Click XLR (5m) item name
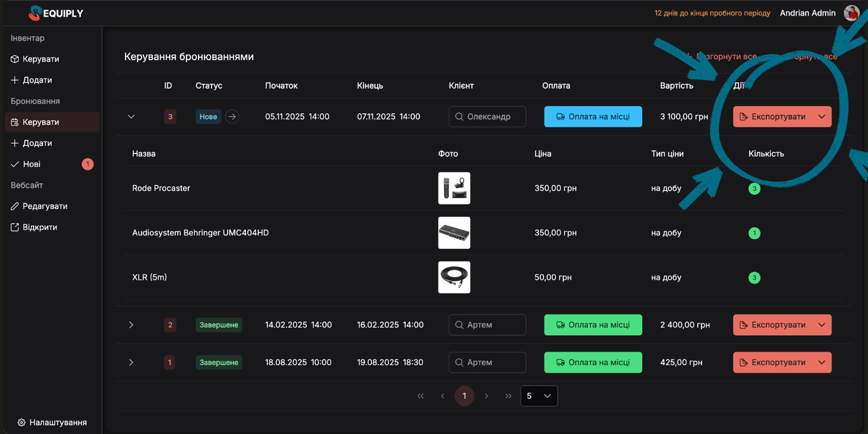This screenshot has width=868, height=434. tap(150, 277)
